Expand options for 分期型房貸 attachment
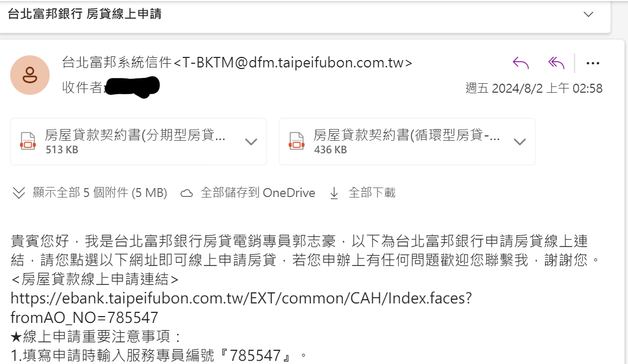The image size is (628, 364). tap(251, 142)
